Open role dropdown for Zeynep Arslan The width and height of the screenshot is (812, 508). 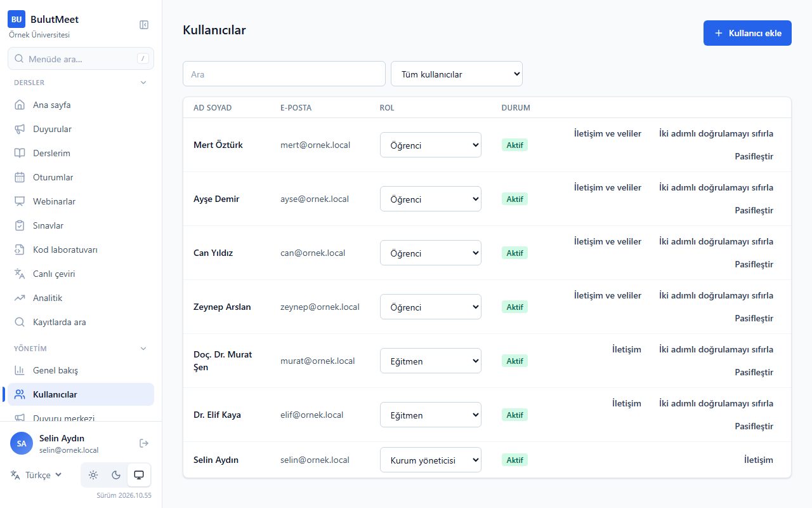431,307
